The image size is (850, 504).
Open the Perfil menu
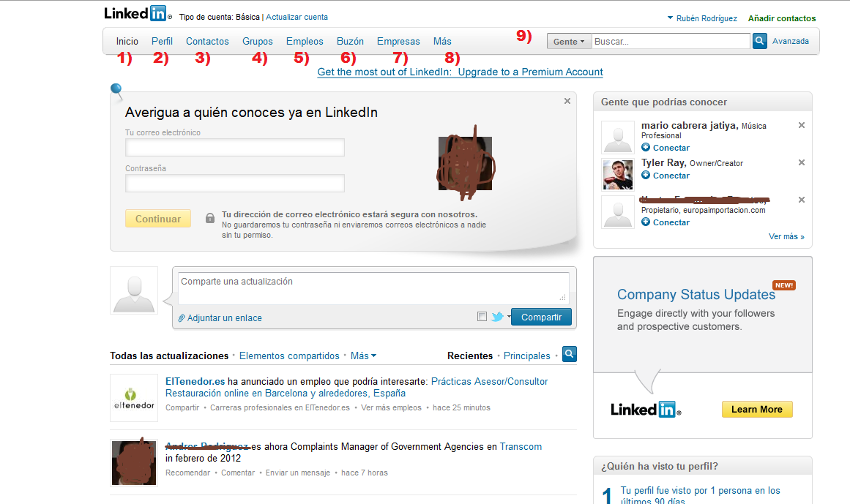tap(162, 41)
